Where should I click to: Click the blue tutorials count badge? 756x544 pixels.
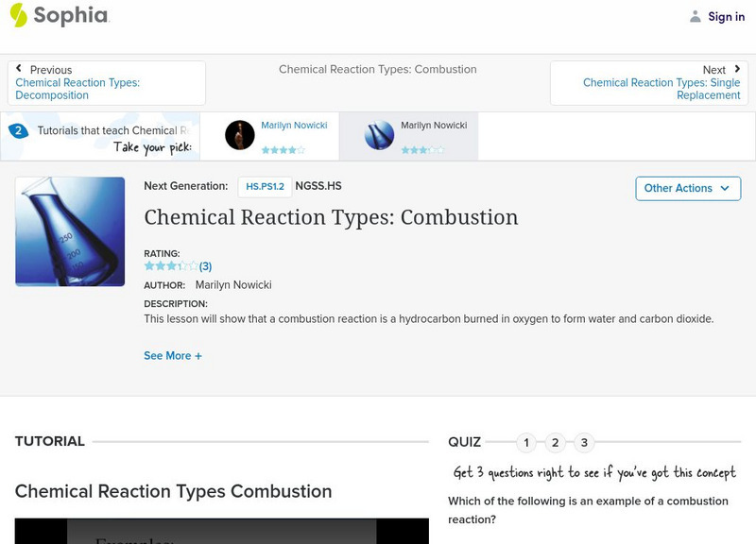(17, 130)
